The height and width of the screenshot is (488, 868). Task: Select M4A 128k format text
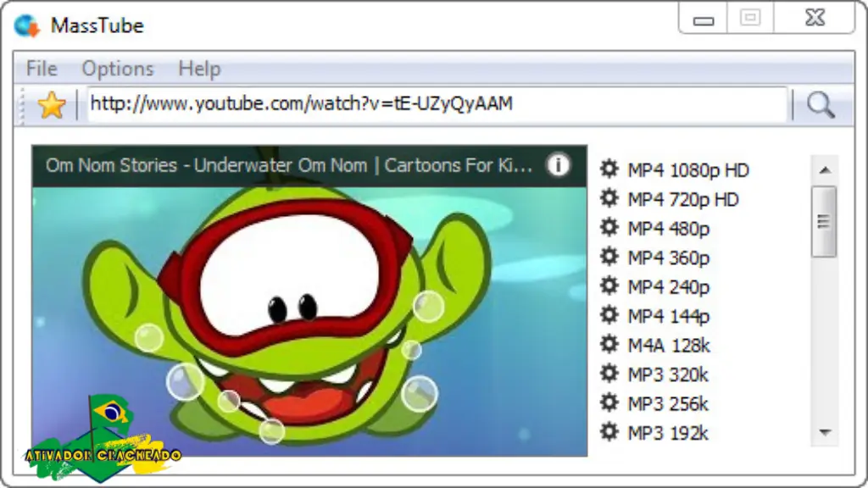[x=669, y=346]
